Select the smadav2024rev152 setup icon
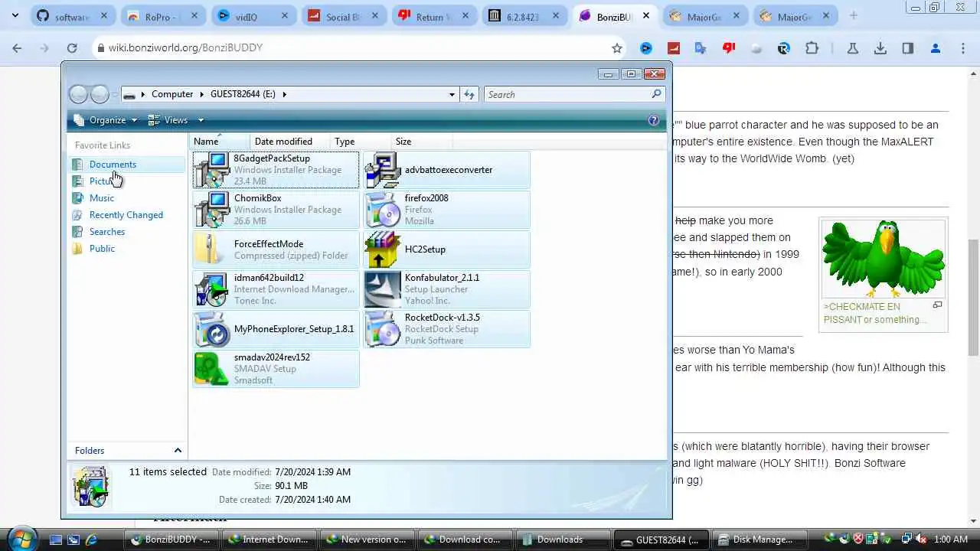The height and width of the screenshot is (551, 980). point(211,369)
